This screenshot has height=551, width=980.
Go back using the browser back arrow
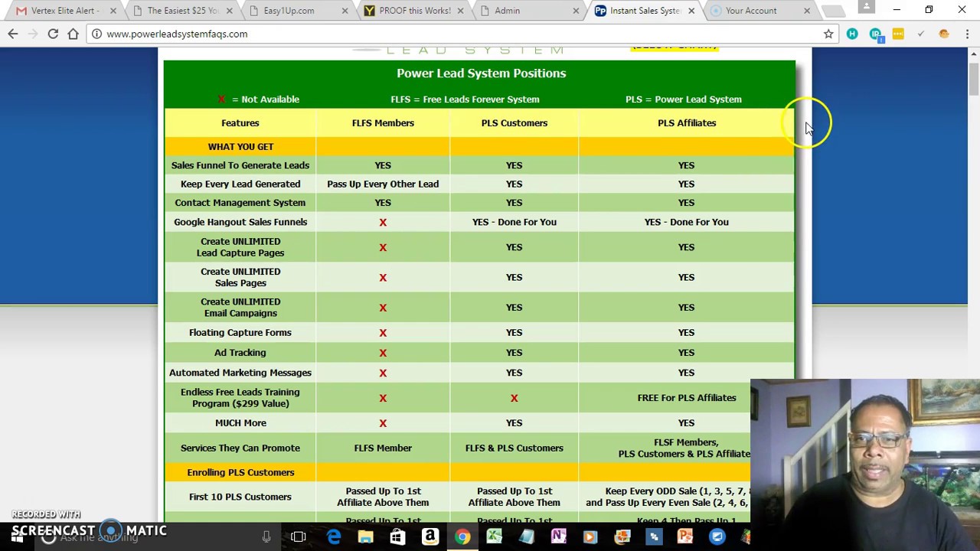click(x=13, y=34)
